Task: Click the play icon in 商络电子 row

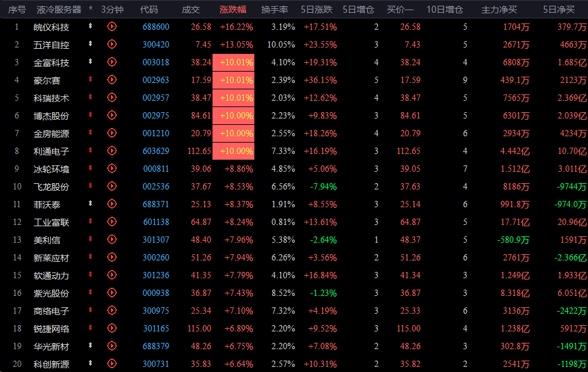Action: (112, 311)
